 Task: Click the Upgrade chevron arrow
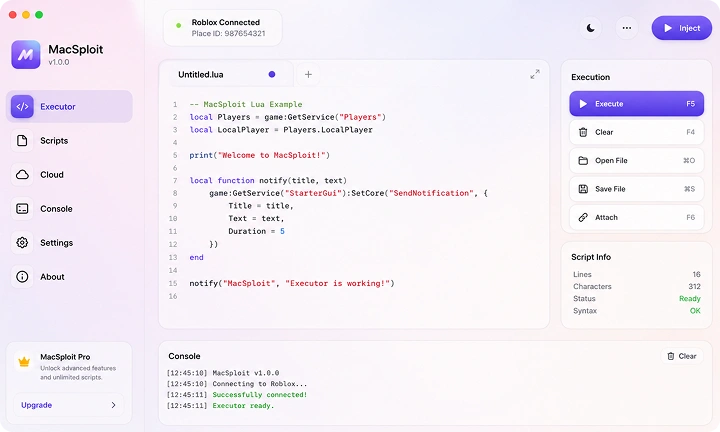(x=113, y=405)
